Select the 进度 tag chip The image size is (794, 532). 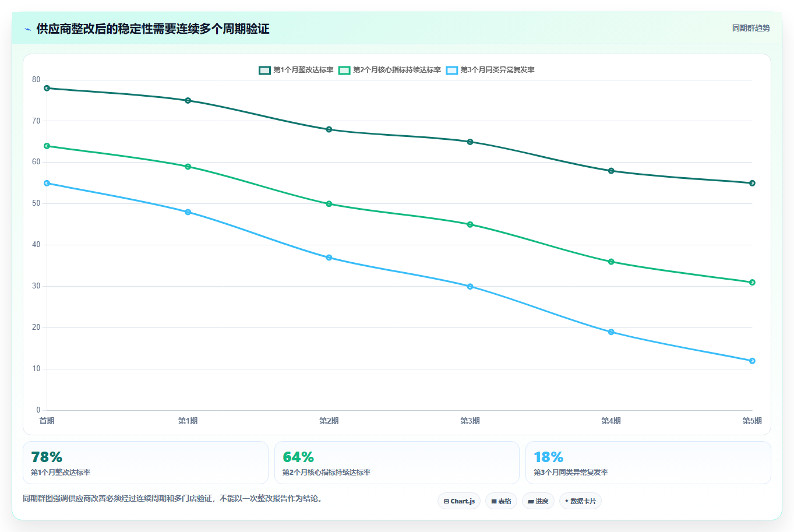tap(538, 501)
